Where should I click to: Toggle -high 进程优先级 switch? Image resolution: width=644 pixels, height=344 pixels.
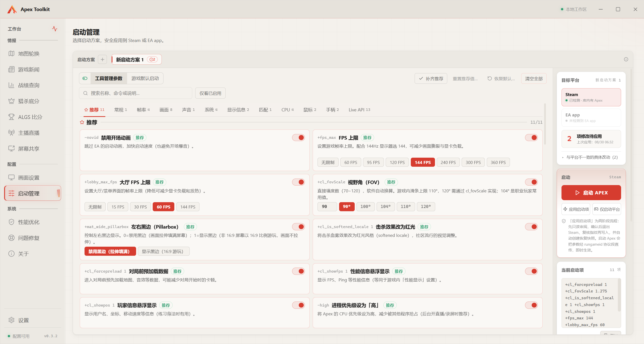531,305
